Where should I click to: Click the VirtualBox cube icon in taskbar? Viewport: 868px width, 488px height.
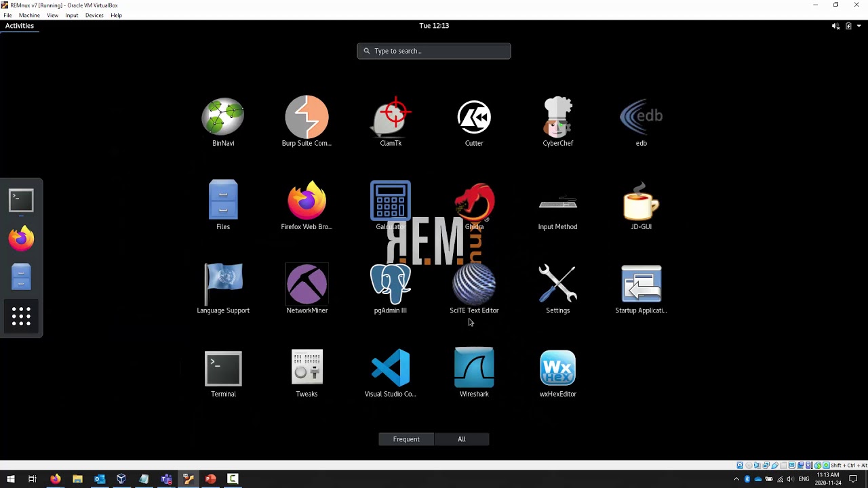[121, 479]
